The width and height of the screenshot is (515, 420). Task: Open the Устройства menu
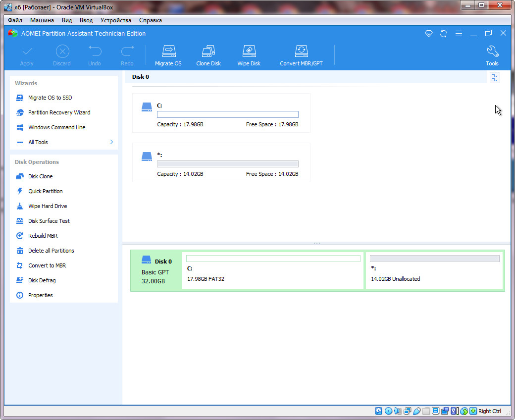(x=115, y=20)
